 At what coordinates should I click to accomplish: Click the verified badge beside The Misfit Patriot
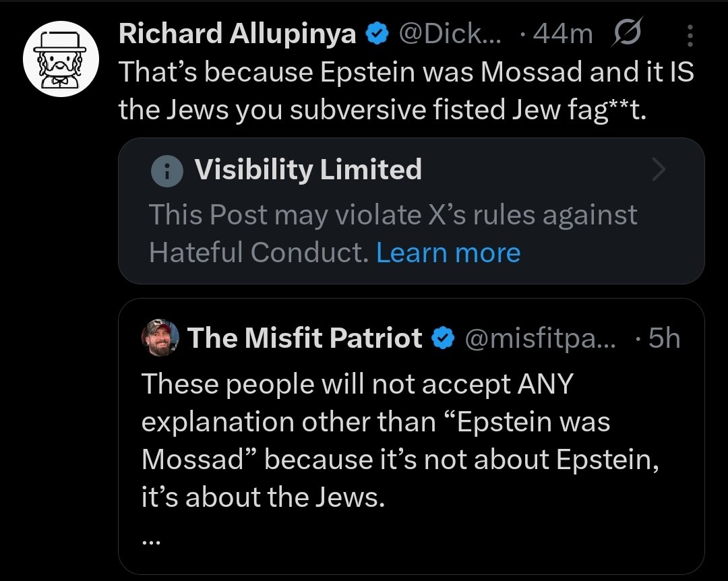[442, 338]
